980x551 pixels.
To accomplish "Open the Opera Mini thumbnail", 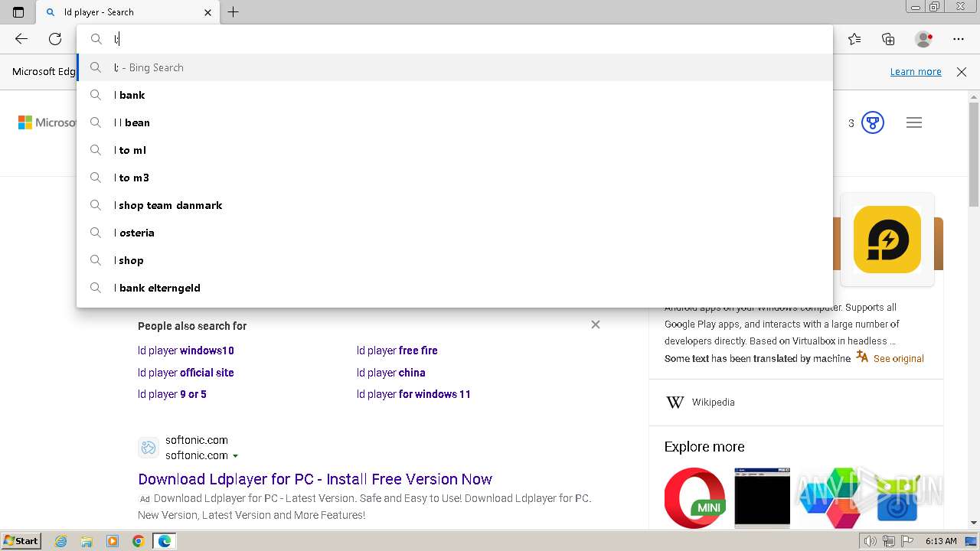I will tap(695, 497).
